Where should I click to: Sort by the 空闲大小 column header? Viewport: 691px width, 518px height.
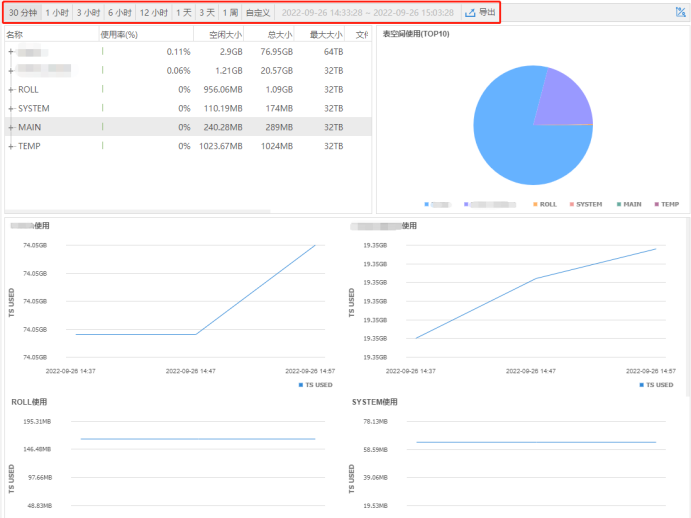click(224, 34)
